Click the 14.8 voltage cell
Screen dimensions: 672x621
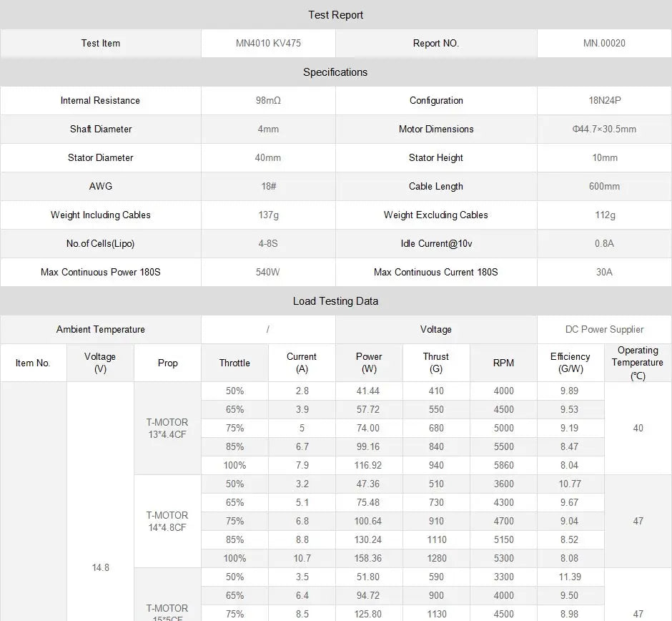click(x=101, y=567)
